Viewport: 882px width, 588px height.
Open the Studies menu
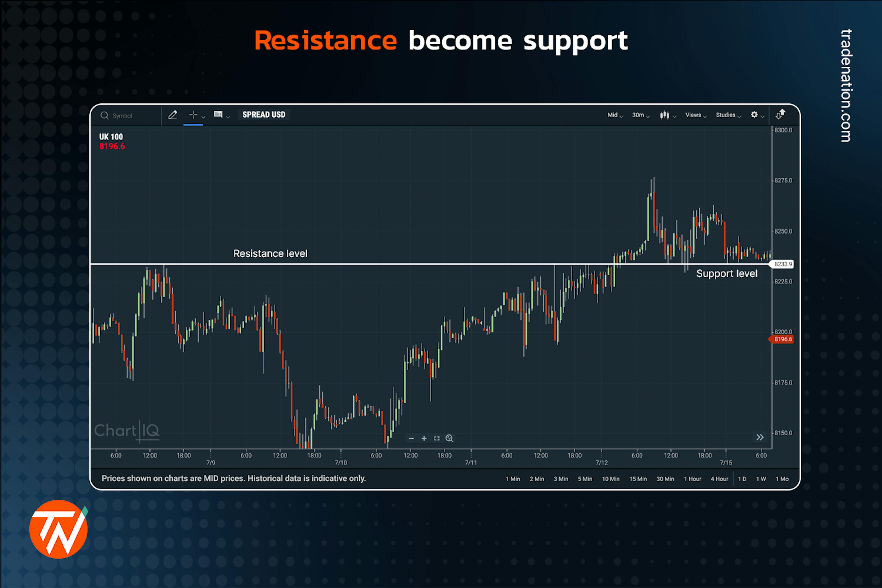728,115
